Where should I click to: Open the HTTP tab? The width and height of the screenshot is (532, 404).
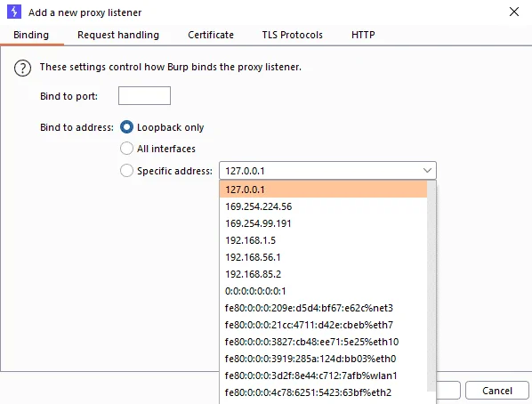click(x=363, y=35)
